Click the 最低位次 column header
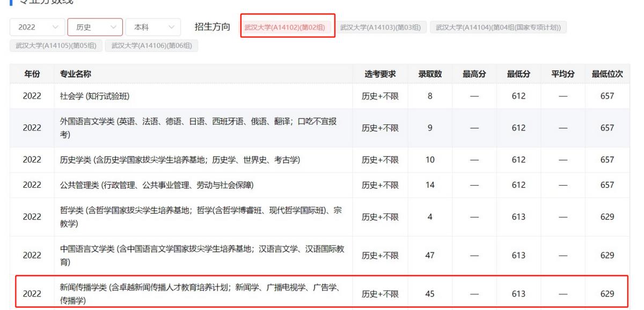 tap(607, 73)
